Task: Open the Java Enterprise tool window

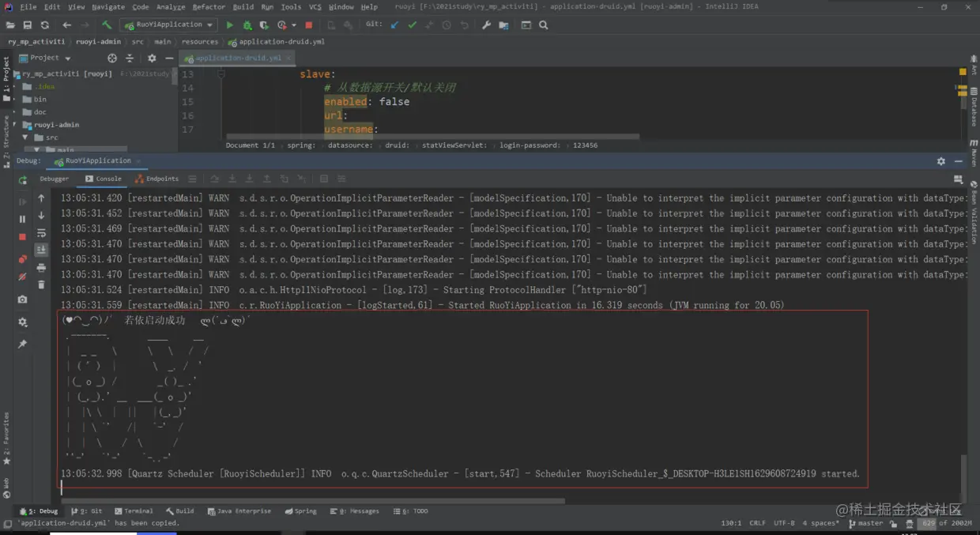Action: click(x=239, y=511)
